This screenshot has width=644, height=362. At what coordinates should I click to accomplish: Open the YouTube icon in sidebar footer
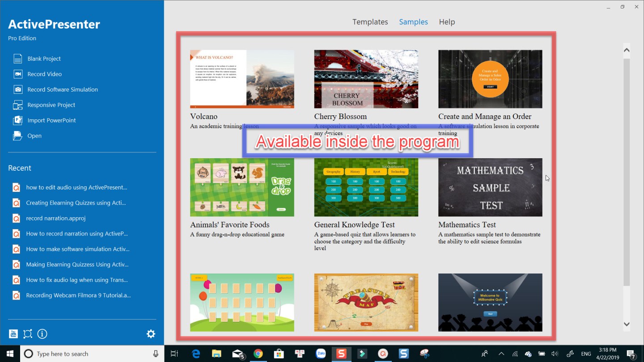13,334
